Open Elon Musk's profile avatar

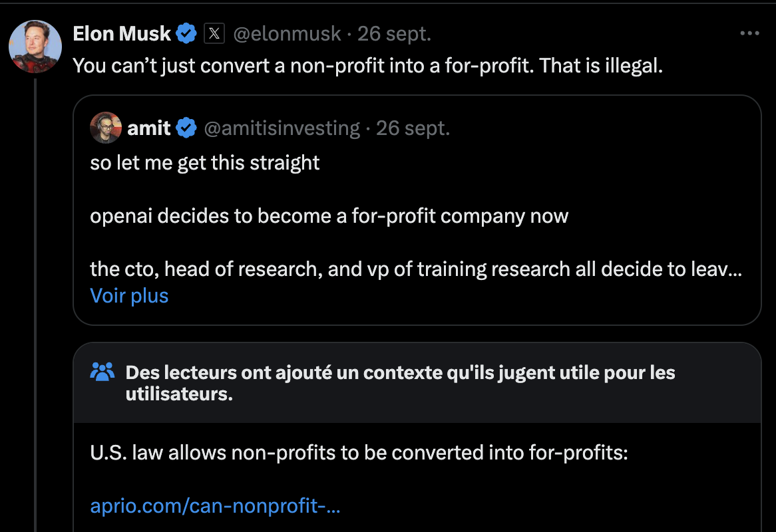coord(35,47)
